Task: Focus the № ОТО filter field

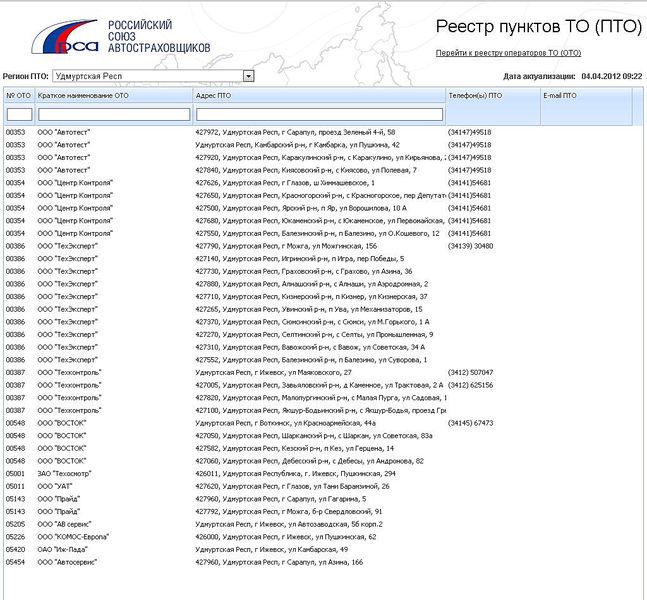Action: coord(19,114)
